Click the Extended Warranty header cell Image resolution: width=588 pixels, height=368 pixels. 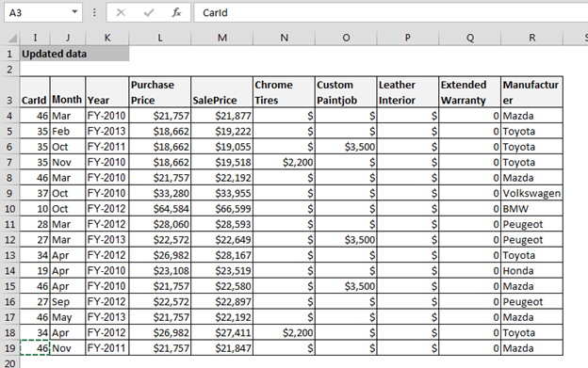(x=470, y=92)
